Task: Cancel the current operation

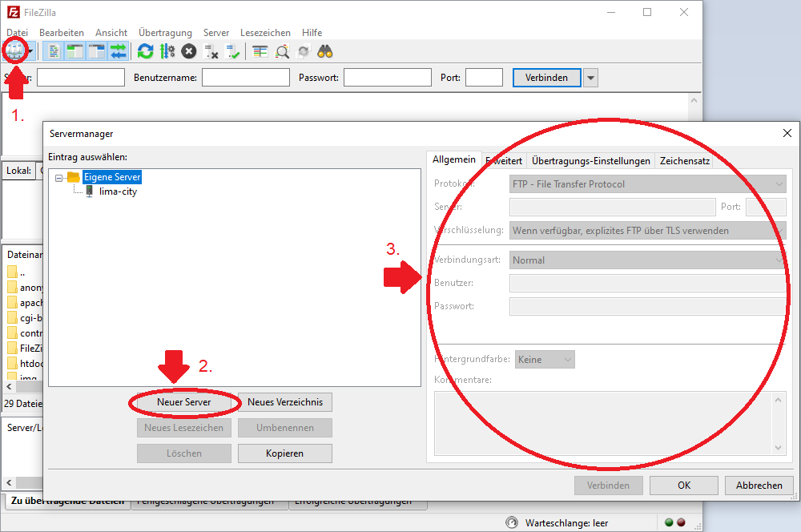Action: (x=188, y=50)
